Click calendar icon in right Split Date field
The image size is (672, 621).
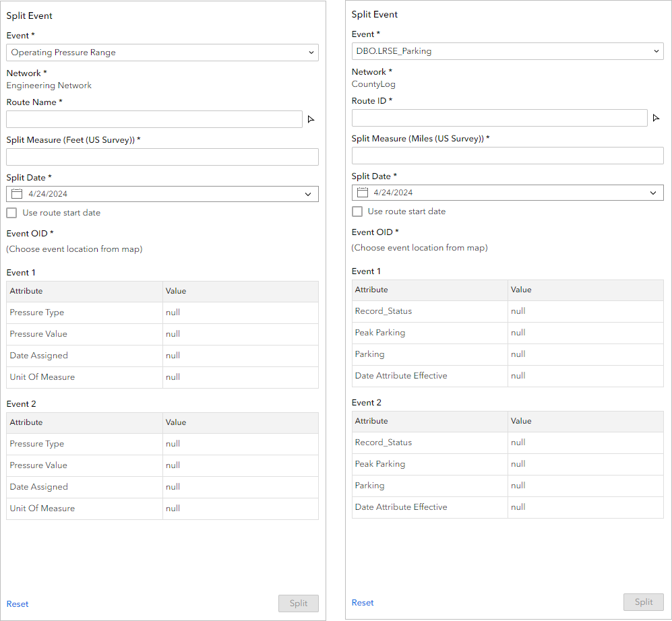point(363,193)
